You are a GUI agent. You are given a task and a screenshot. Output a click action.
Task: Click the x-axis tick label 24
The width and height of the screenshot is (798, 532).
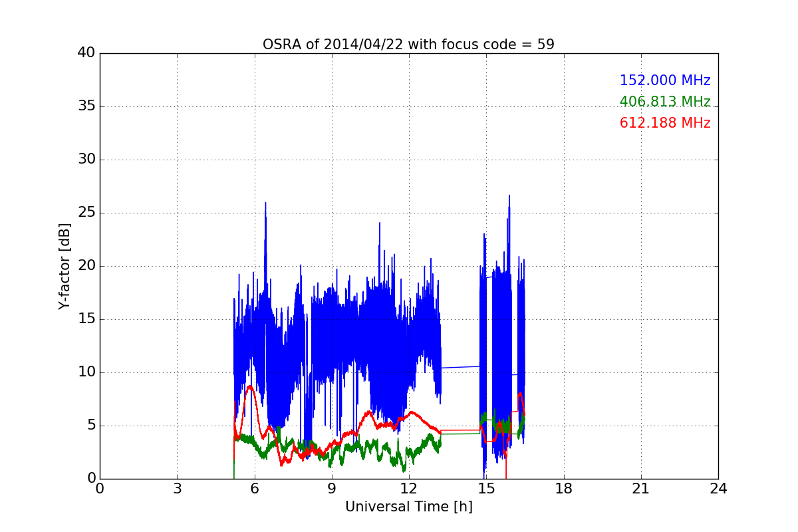click(718, 489)
